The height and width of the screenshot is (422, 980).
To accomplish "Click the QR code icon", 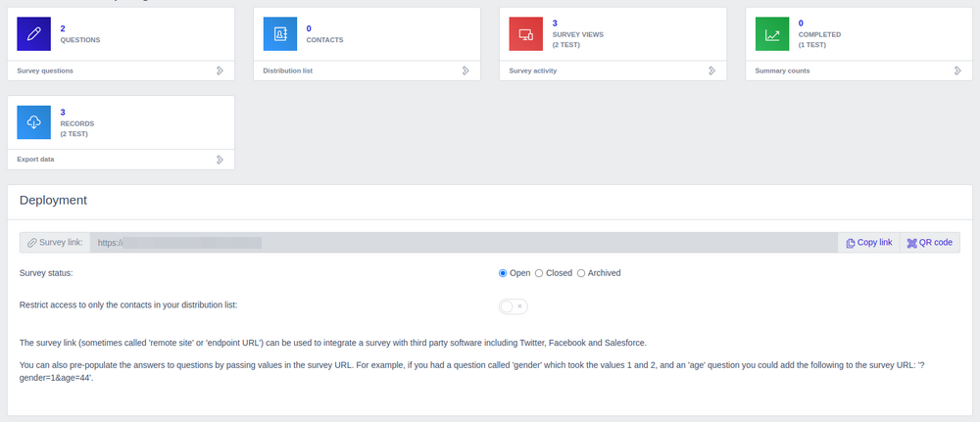I will tap(912, 243).
